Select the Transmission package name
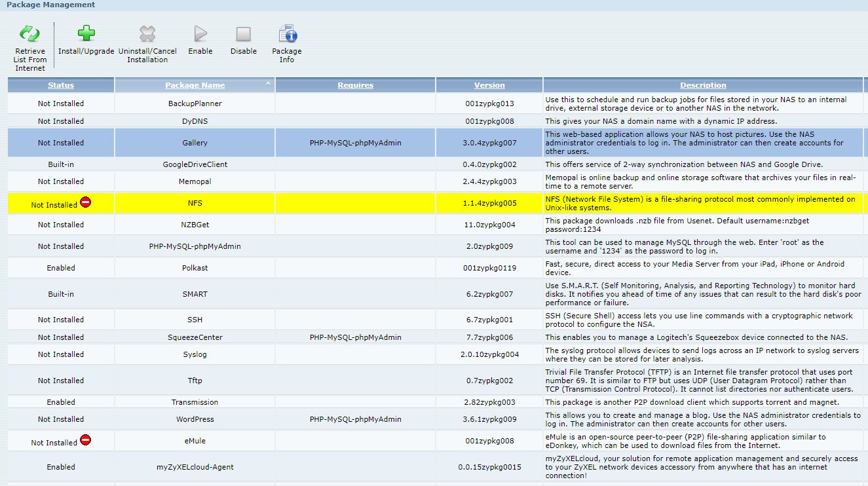The width and height of the screenshot is (868, 486). point(195,402)
